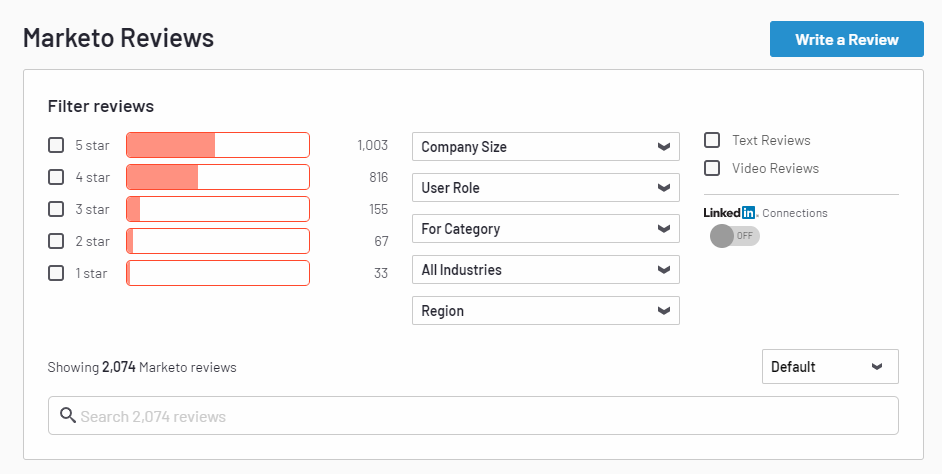Open the For Category dropdown
Screen dimensions: 942x474
coord(545,229)
